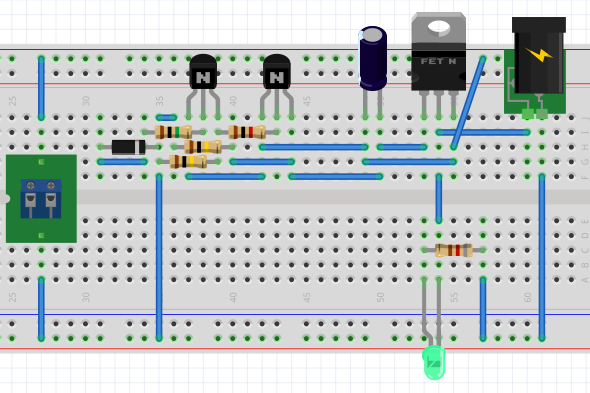The image size is (590, 393).
Task: Click the row G resistor below the diode row
Action: click(188, 161)
